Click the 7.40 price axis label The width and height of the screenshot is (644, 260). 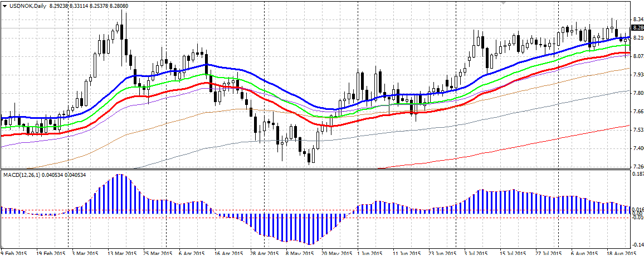[637, 148]
